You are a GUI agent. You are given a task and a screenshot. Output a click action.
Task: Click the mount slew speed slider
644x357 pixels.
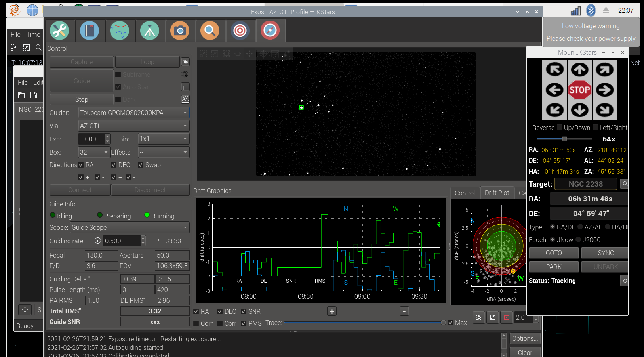[564, 139]
